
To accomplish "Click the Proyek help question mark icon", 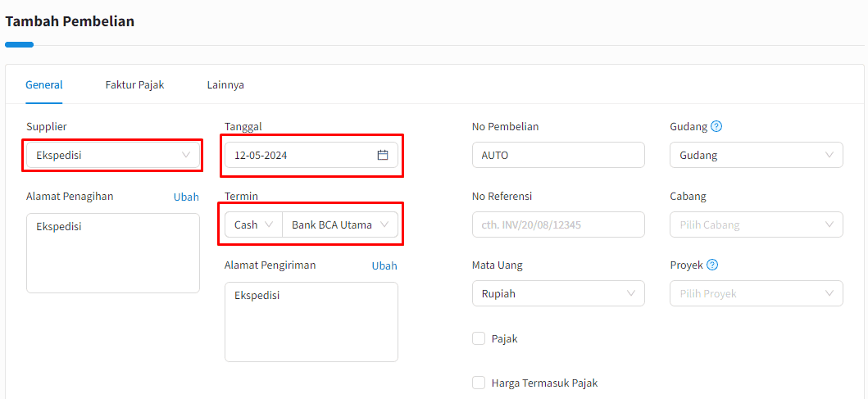I will coord(712,265).
